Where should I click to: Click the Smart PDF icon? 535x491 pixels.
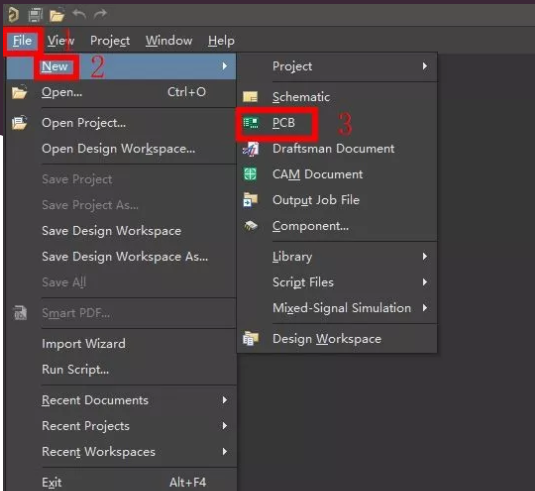20,313
